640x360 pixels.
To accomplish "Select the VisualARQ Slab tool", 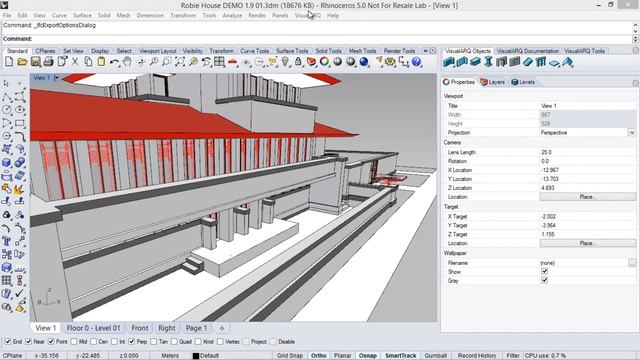I will coord(554,62).
